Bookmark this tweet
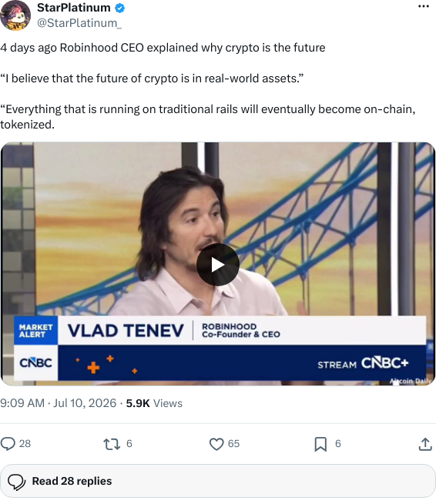436x504 pixels. (x=320, y=444)
